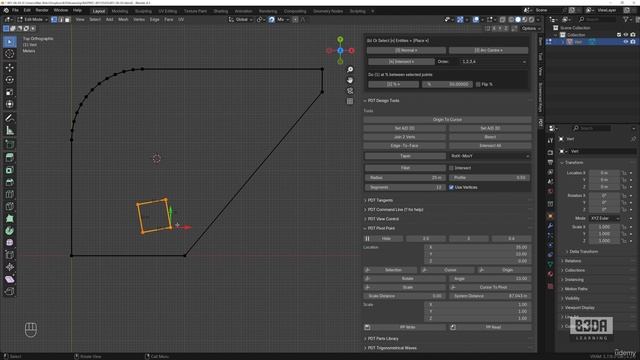
Task: Choose the Annotate pencil tool
Action: tap(10, 118)
